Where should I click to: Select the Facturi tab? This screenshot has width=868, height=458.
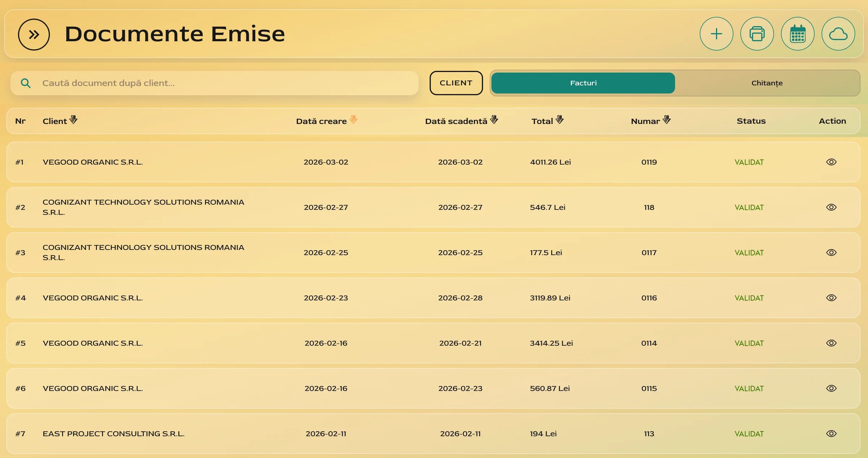tap(583, 83)
